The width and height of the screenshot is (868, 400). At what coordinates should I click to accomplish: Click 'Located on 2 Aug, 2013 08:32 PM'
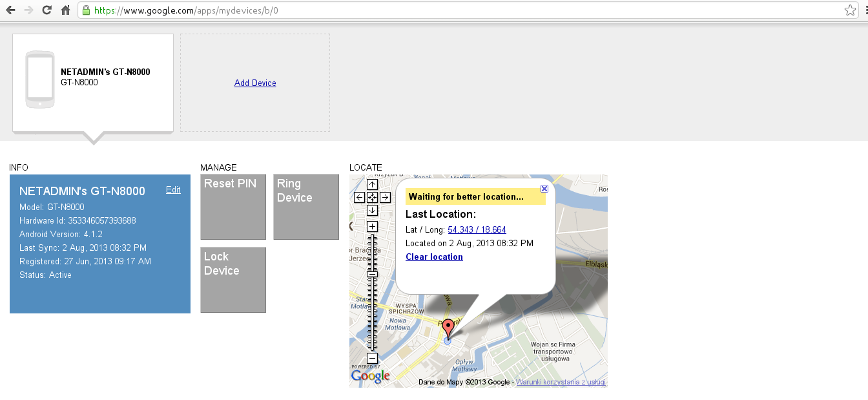tap(470, 244)
